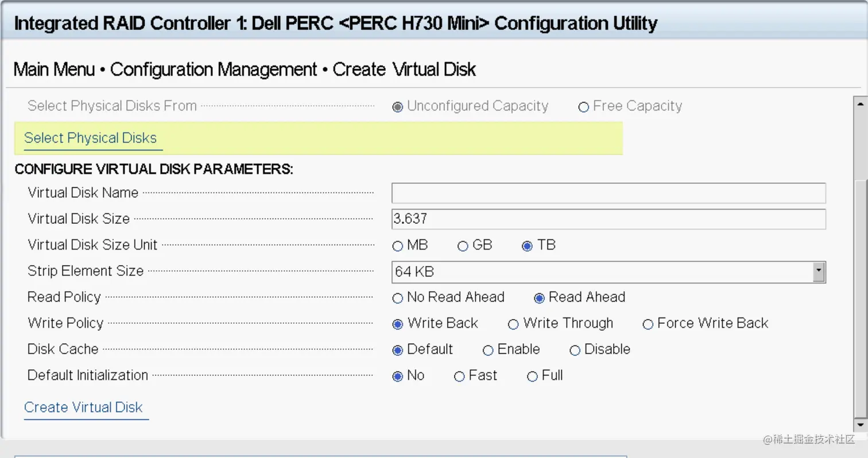Image resolution: width=868 pixels, height=458 pixels.
Task: Choose MB as size unit
Action: pyautogui.click(x=397, y=246)
